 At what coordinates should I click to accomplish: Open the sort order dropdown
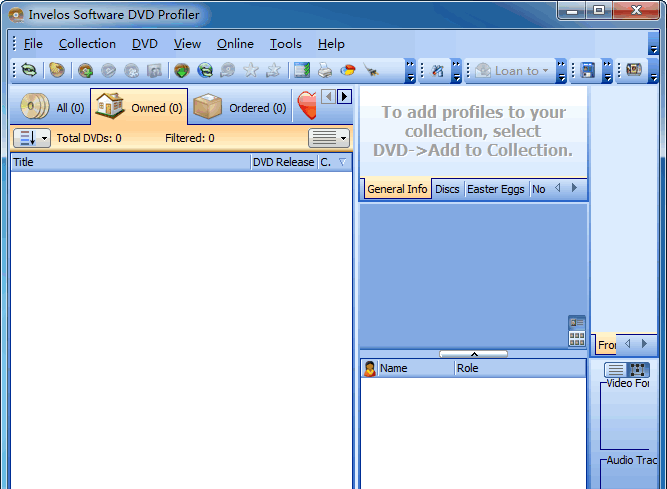click(x=32, y=138)
